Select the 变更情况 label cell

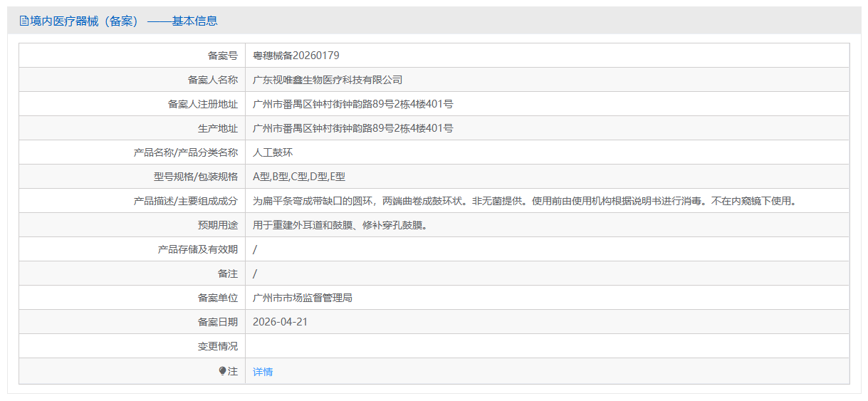132,346
